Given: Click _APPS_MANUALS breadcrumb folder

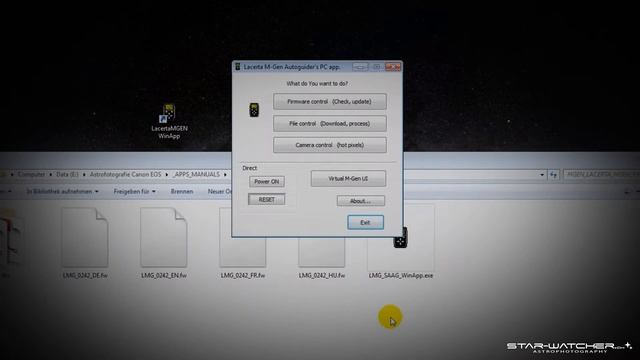Looking at the screenshot, I should click(196, 174).
